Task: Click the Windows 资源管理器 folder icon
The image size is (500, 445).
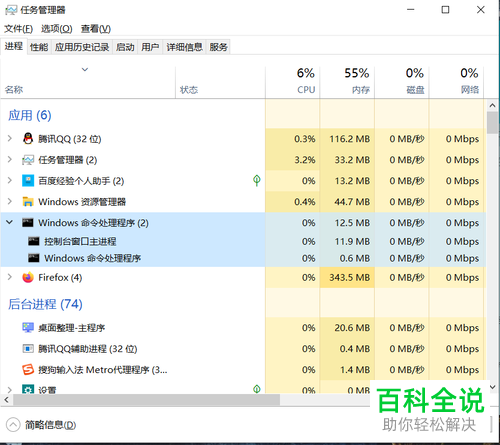Action: 28,202
